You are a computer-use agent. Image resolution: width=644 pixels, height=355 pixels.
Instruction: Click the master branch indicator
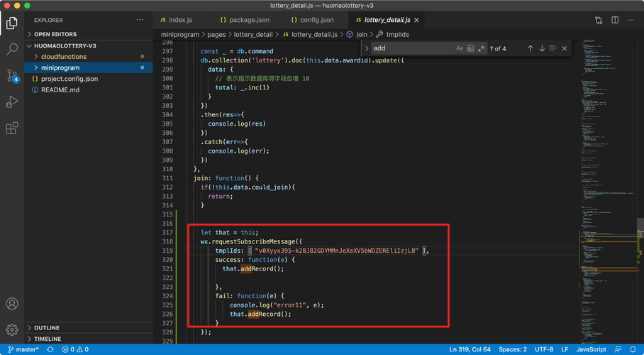pos(23,349)
